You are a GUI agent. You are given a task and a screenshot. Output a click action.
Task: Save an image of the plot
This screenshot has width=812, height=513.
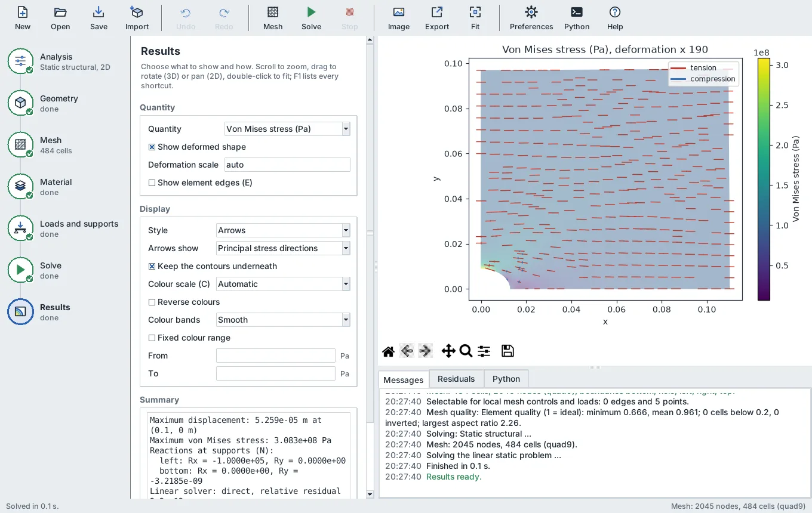pos(399,18)
